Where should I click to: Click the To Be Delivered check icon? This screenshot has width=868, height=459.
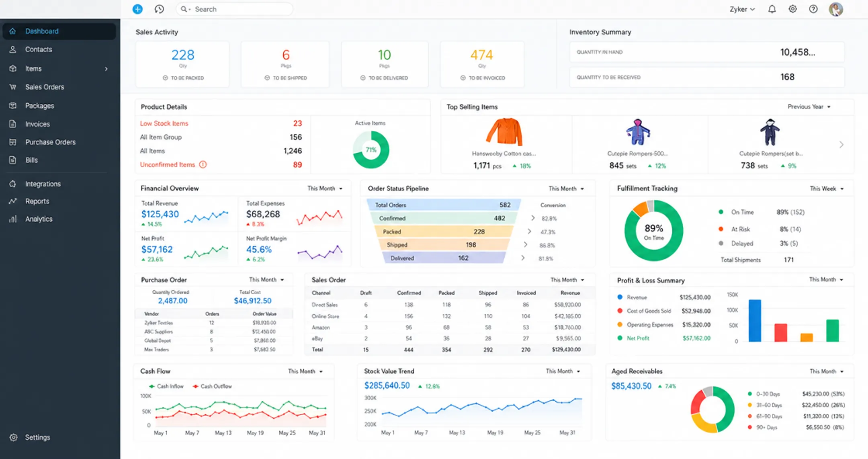pyautogui.click(x=363, y=78)
